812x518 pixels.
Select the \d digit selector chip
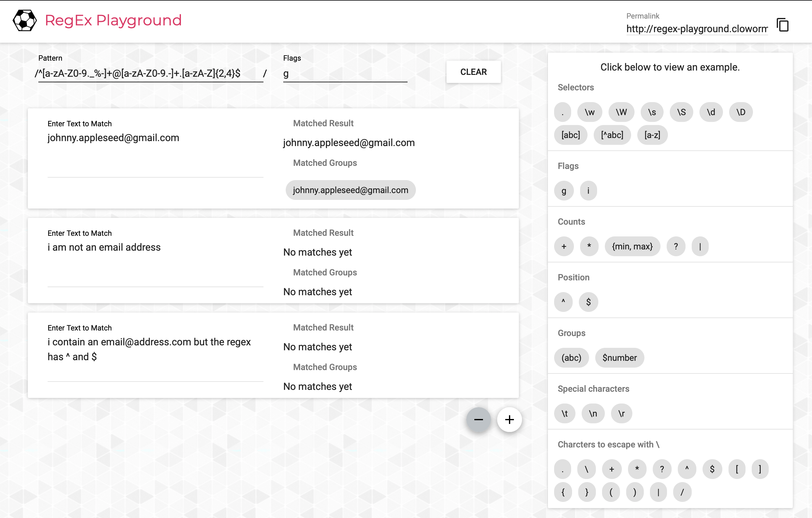(711, 112)
